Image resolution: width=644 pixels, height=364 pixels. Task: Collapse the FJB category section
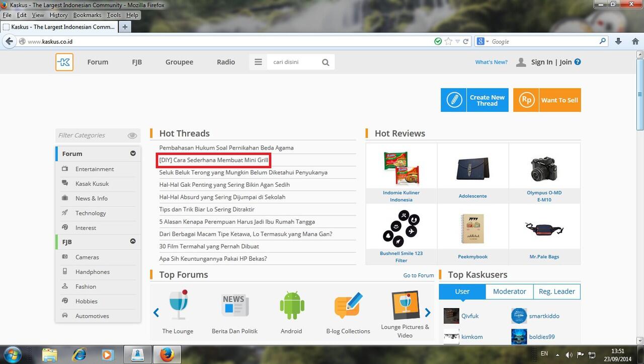133,241
